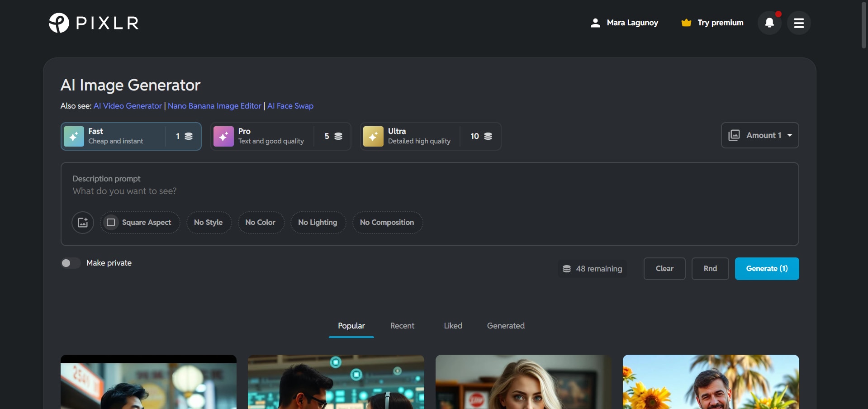Open the man with lanterns thumbnail
This screenshot has height=409, width=868.
coord(148,382)
